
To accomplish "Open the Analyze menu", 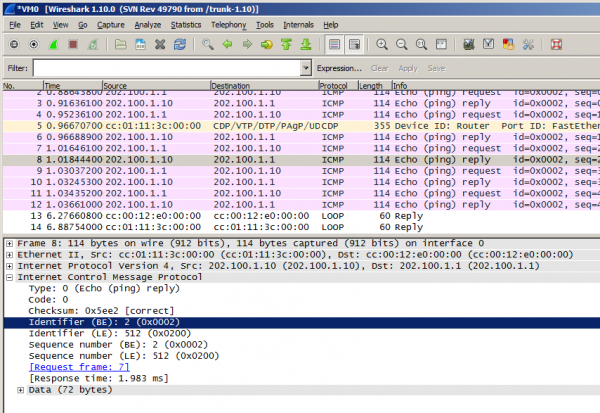I will pyautogui.click(x=148, y=25).
